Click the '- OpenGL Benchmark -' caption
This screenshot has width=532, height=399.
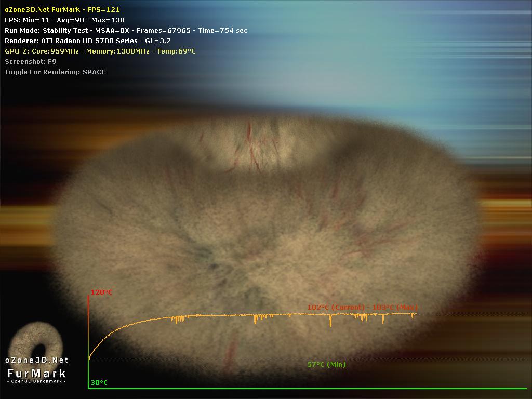click(x=37, y=381)
